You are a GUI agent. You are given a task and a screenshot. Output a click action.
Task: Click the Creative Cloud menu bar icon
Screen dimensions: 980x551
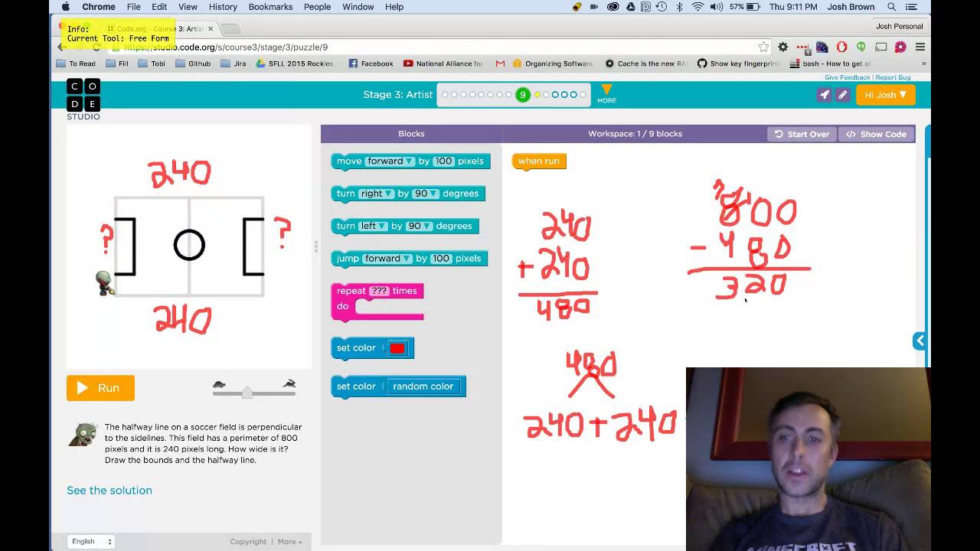612,7
